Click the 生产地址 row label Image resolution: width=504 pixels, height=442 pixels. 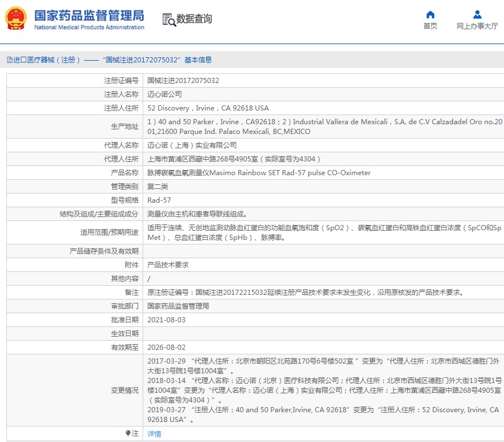click(x=125, y=127)
